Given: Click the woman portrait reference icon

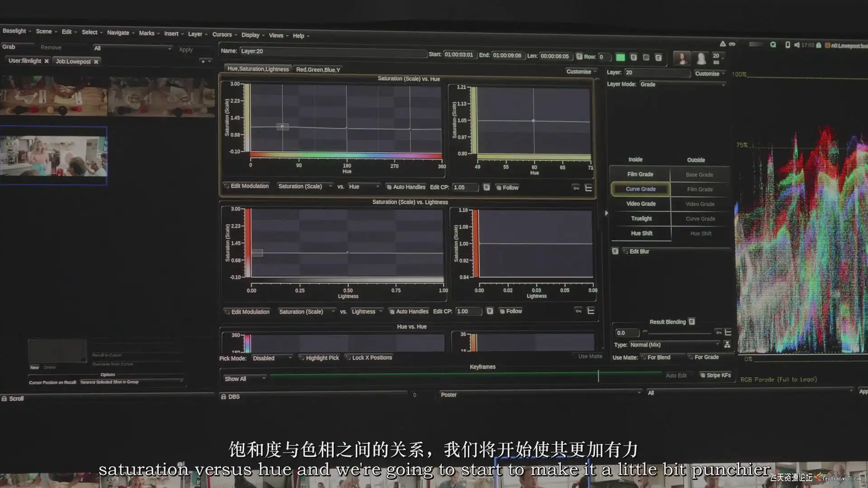Looking at the screenshot, I should [682, 58].
